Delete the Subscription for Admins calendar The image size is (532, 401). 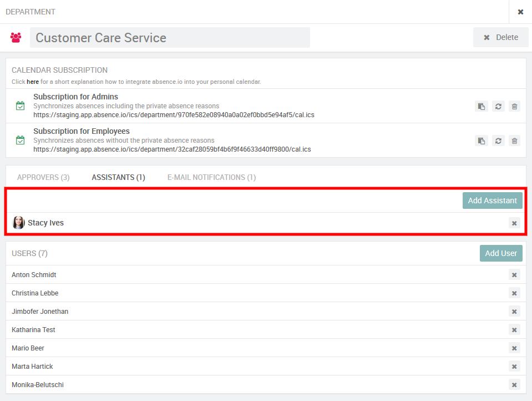[x=515, y=107]
